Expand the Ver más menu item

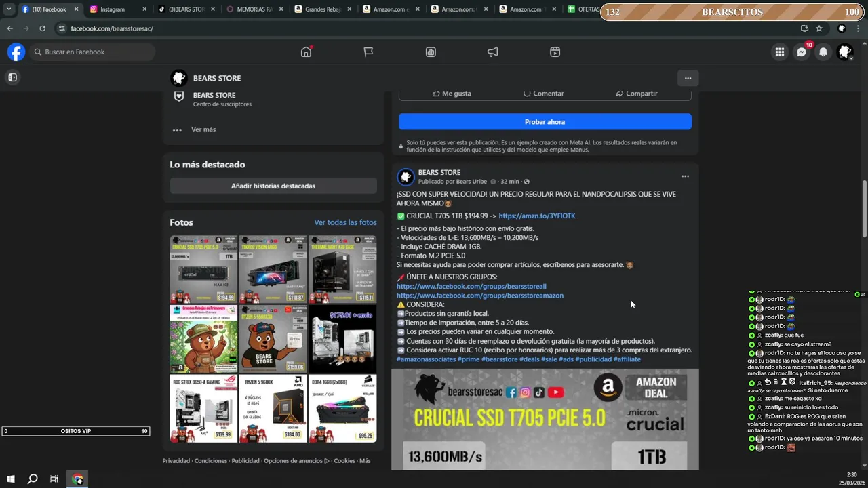pyautogui.click(x=203, y=129)
